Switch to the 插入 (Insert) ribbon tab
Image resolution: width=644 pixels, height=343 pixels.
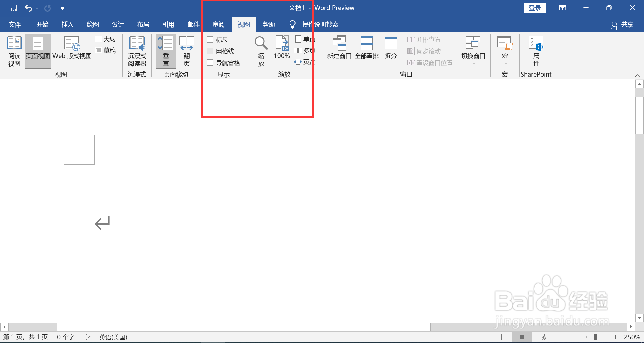click(x=67, y=24)
